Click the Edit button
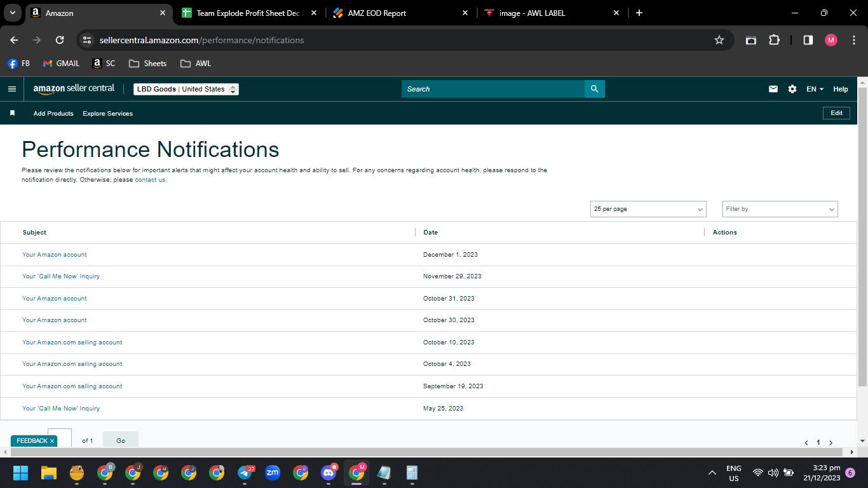The image size is (868, 488). tap(836, 113)
